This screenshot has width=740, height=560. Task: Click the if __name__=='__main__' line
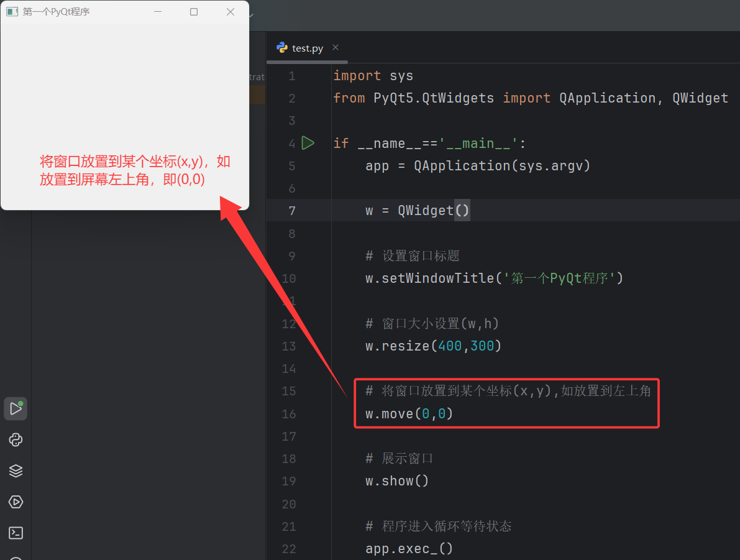pos(429,143)
